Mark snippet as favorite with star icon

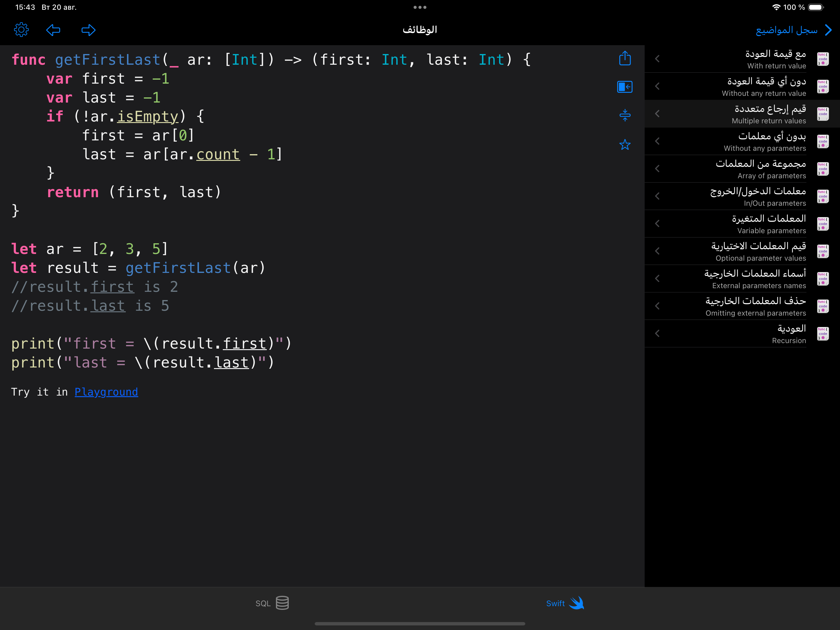click(625, 144)
